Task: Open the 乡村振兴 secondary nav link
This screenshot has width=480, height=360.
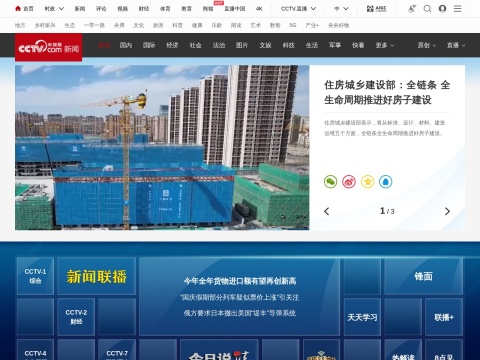Action: (x=45, y=25)
